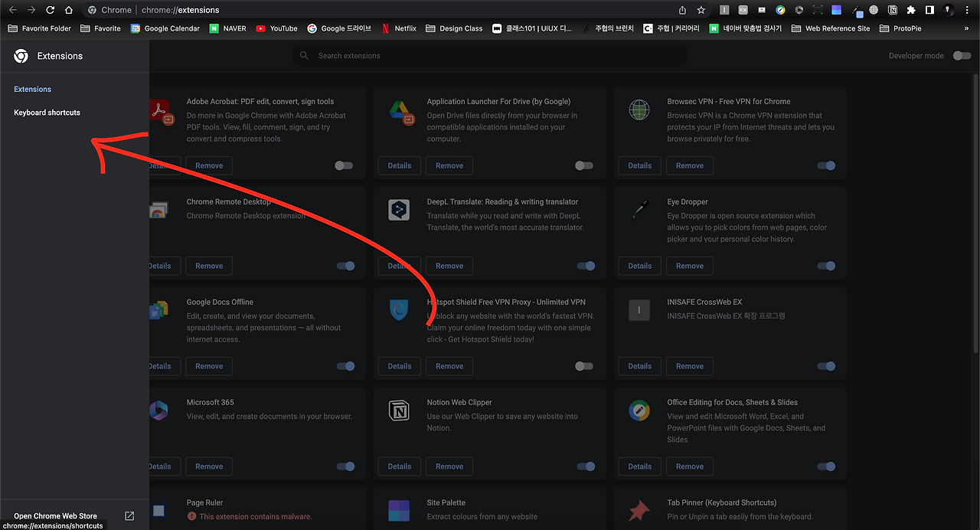Image resolution: width=980 pixels, height=530 pixels.
Task: Click the Notion Web Clipper icon
Action: pos(399,411)
